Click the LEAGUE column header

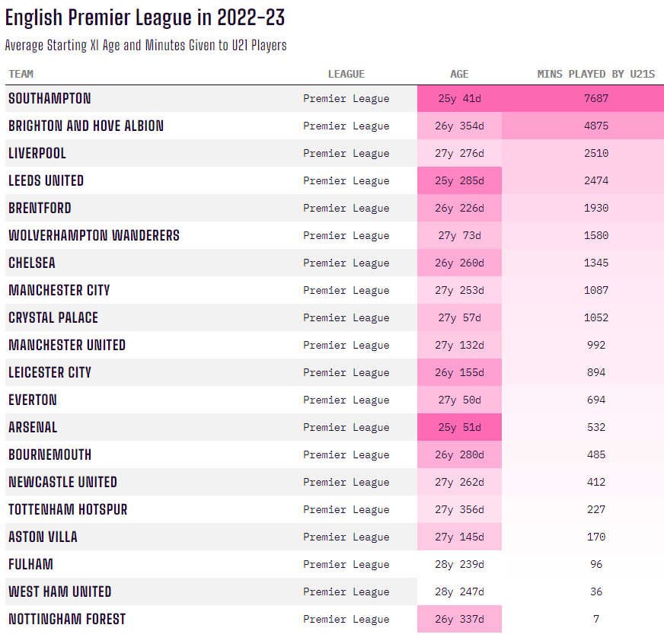(x=346, y=74)
